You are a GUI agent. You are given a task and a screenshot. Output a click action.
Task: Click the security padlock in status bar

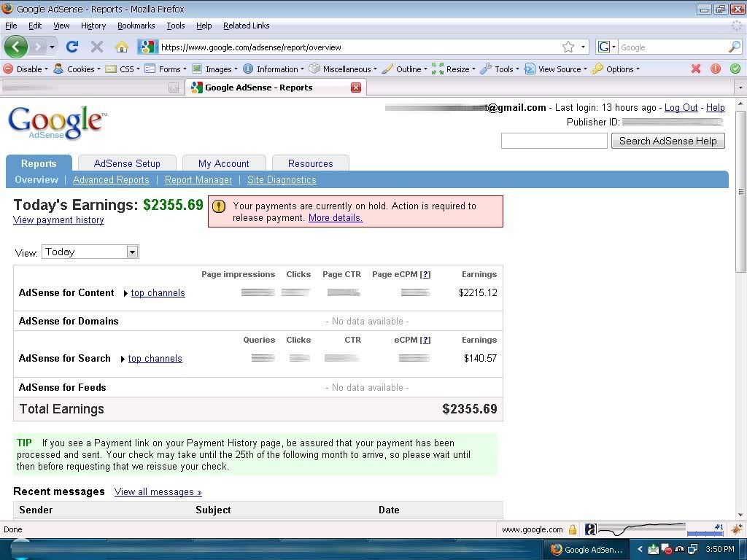[x=572, y=529]
